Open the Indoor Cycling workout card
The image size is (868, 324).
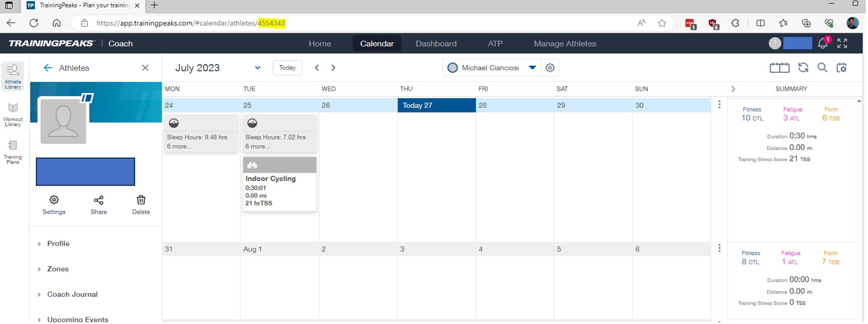280,184
